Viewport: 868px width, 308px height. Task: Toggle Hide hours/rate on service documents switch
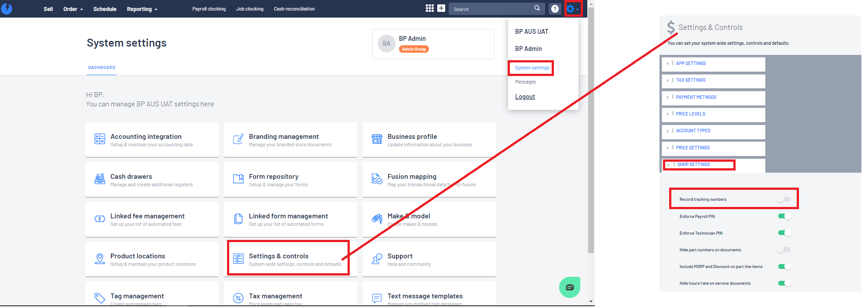point(784,283)
